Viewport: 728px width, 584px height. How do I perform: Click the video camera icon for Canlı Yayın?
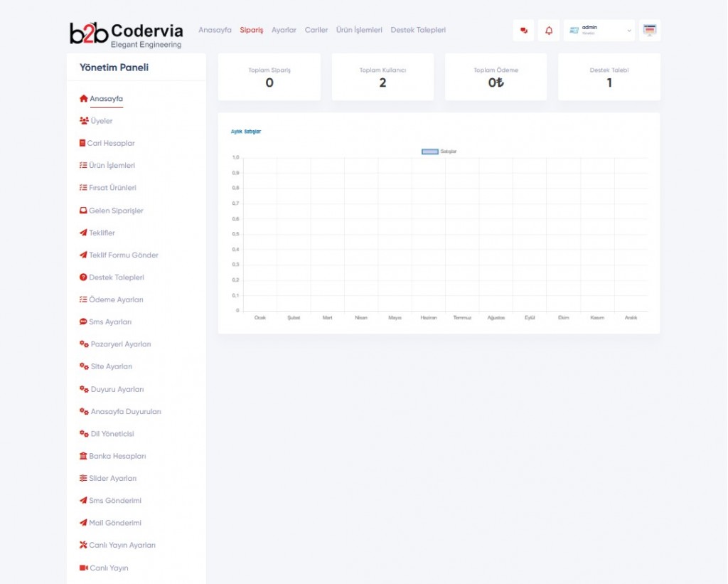coord(83,568)
